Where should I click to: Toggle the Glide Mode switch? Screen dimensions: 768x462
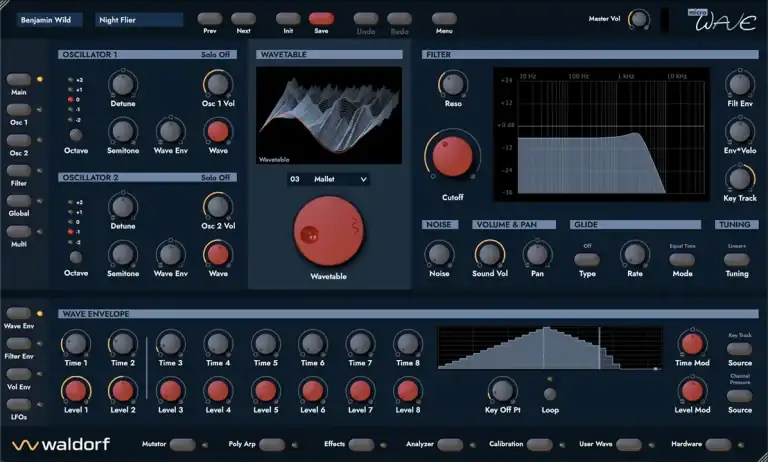tap(682, 259)
